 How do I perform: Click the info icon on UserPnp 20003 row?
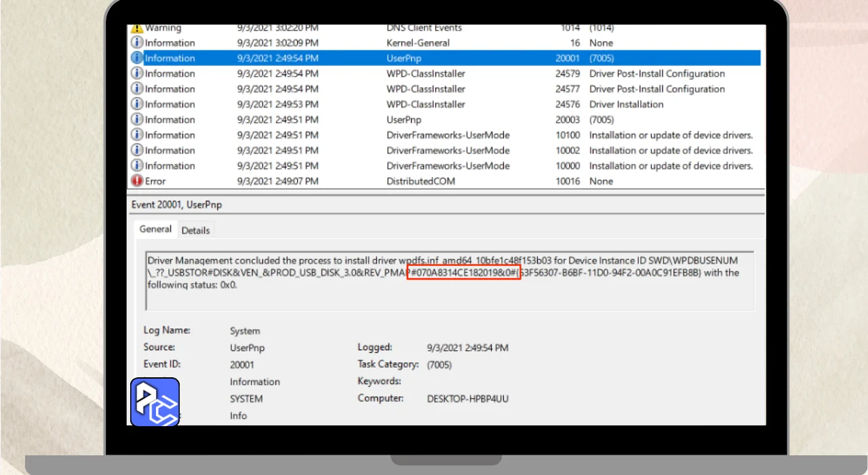pos(137,120)
